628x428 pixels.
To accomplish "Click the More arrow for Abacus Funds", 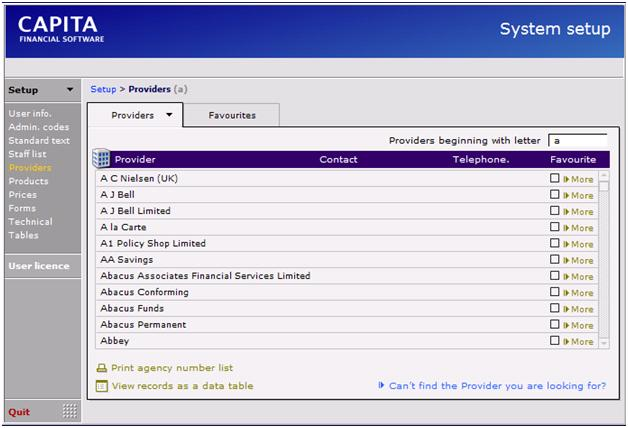I will coord(566,309).
